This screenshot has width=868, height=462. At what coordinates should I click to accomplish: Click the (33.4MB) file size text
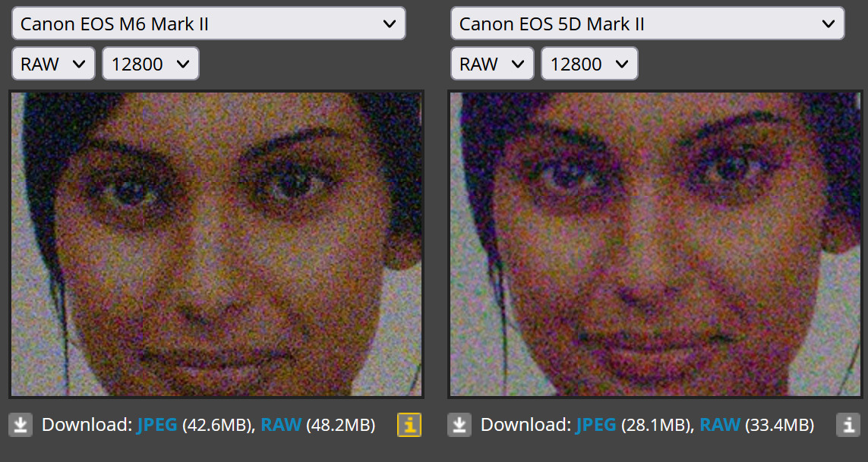coord(779,425)
